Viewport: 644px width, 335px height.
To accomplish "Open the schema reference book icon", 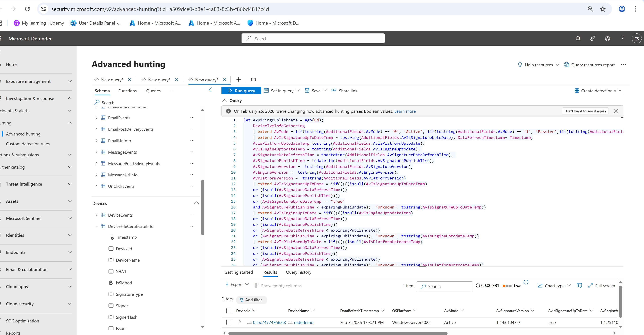I will pyautogui.click(x=253, y=80).
